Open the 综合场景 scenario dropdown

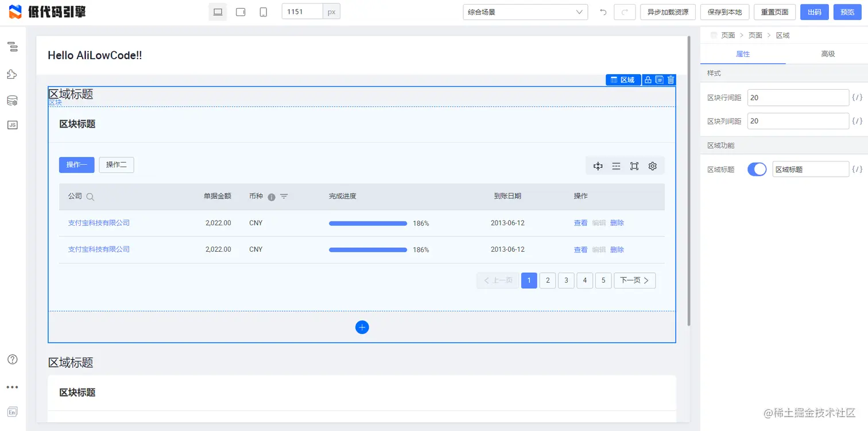(x=525, y=12)
